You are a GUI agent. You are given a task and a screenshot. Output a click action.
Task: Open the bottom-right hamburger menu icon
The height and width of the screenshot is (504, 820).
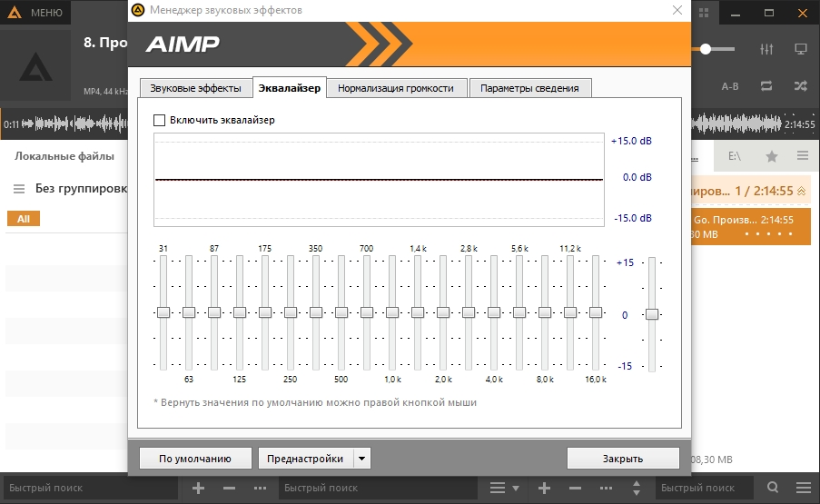click(804, 488)
